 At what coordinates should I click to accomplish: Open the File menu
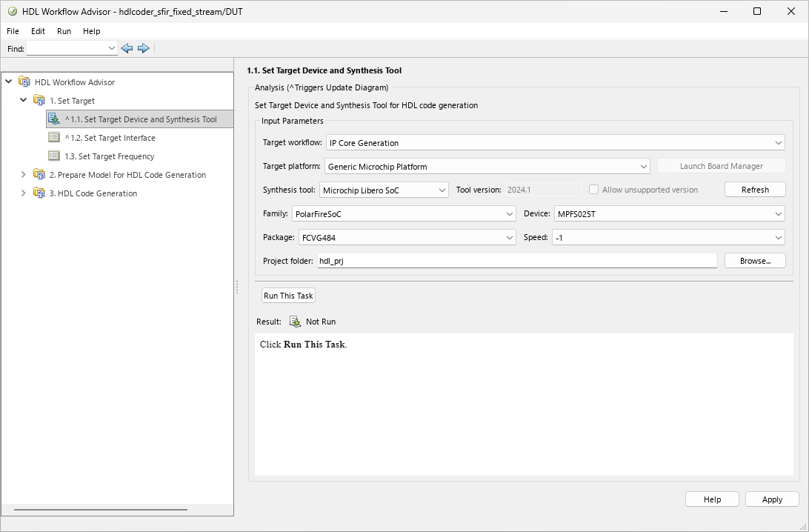12,31
